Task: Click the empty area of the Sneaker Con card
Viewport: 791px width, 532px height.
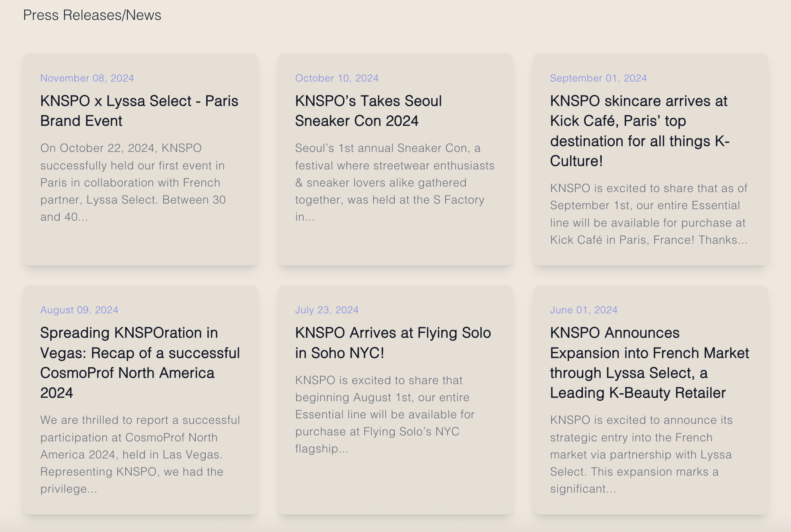Action: (395, 245)
